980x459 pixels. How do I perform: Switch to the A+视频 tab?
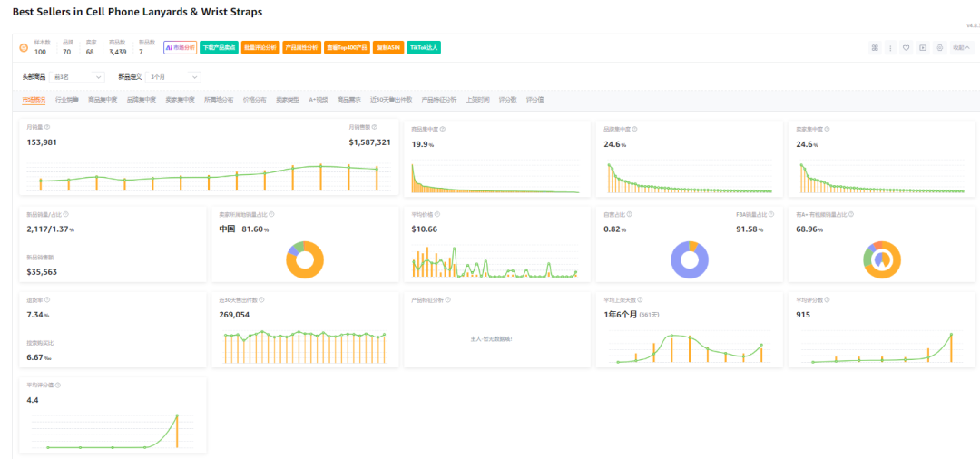point(318,99)
